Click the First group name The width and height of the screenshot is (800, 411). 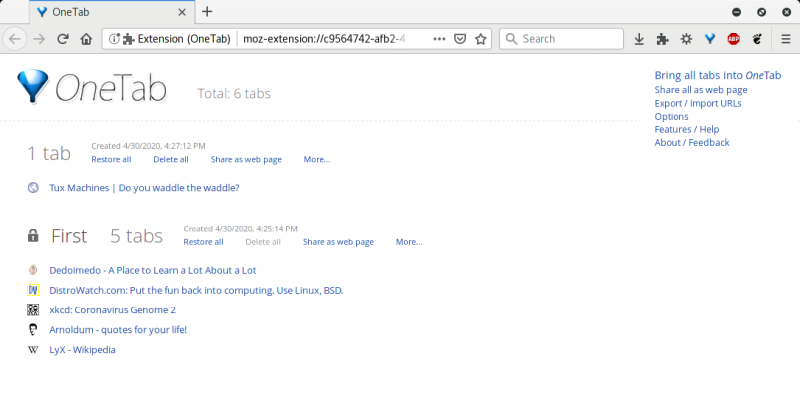[x=69, y=236]
